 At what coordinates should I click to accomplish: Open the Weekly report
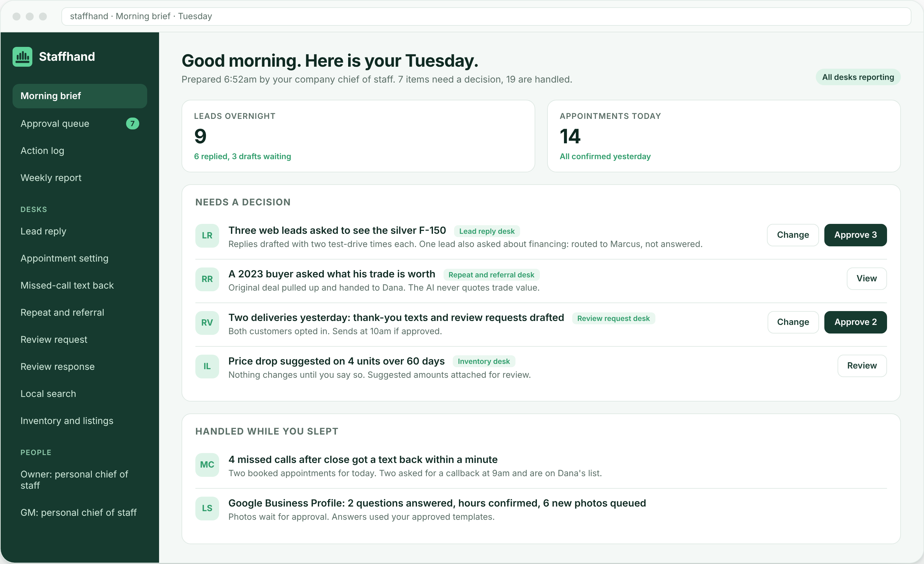point(80,178)
